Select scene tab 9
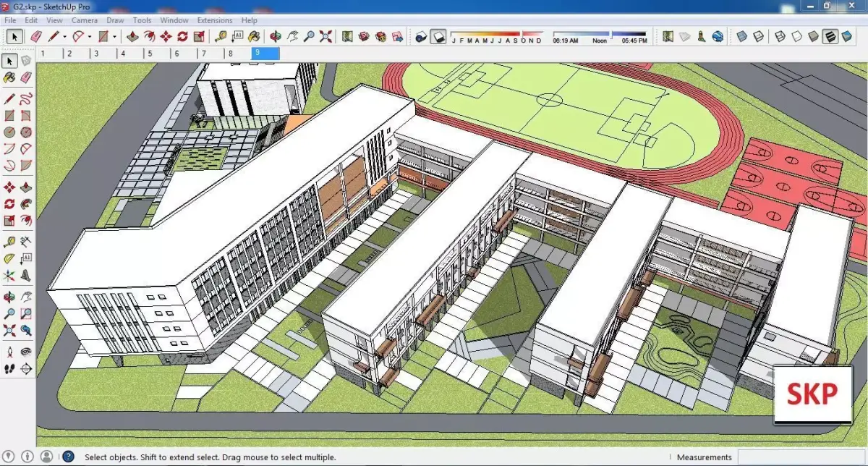Viewport: 868px width, 466px height. click(265, 54)
